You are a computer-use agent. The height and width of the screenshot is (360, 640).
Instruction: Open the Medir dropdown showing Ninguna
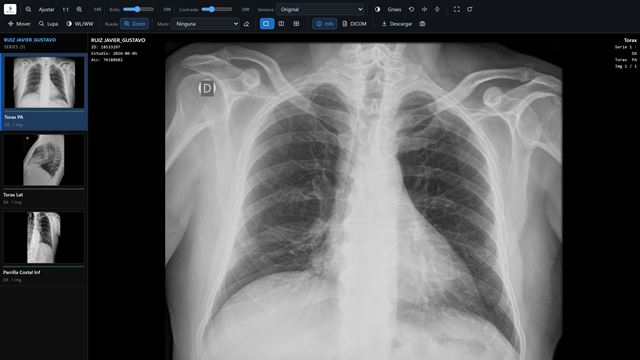point(207,24)
